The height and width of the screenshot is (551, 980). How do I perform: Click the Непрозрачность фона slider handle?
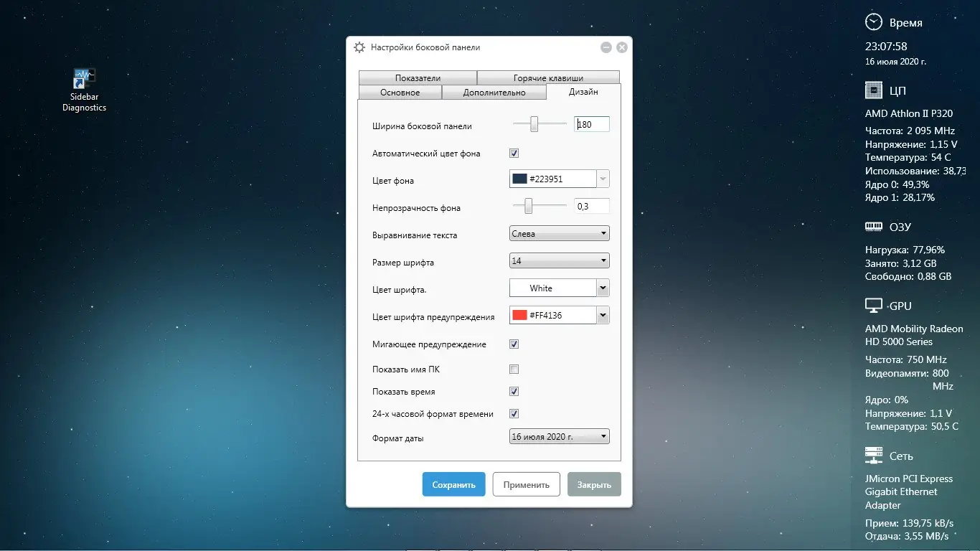coord(529,207)
